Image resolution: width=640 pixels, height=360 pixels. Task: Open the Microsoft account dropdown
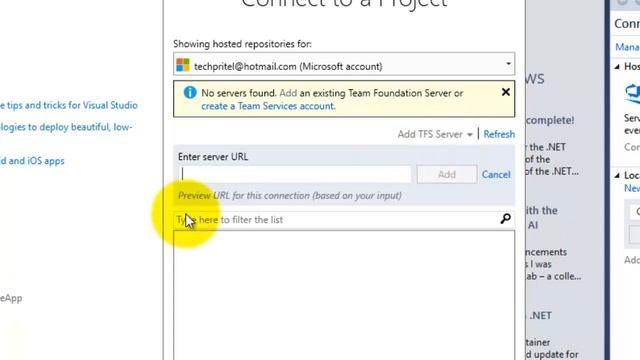point(344,64)
